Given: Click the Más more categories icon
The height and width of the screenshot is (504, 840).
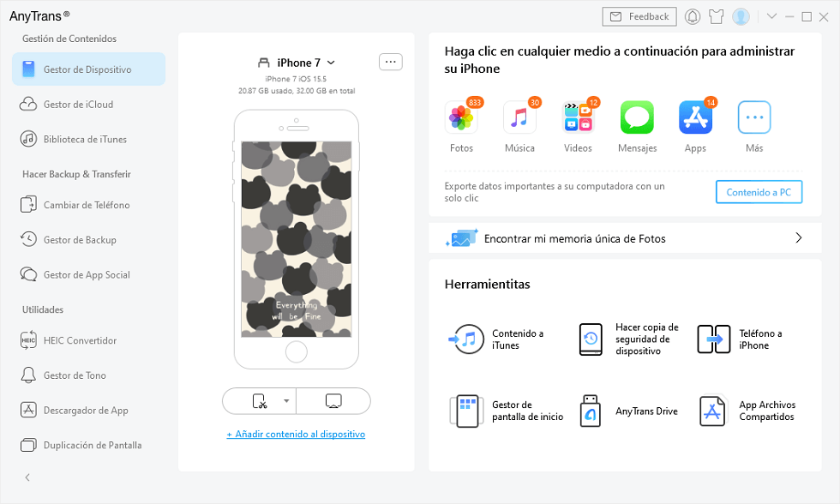Looking at the screenshot, I should 754,117.
